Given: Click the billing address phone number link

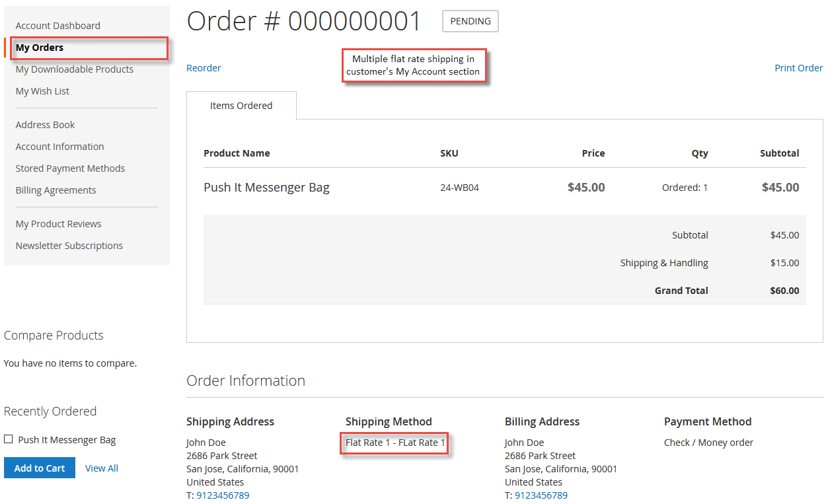Looking at the screenshot, I should point(543,495).
